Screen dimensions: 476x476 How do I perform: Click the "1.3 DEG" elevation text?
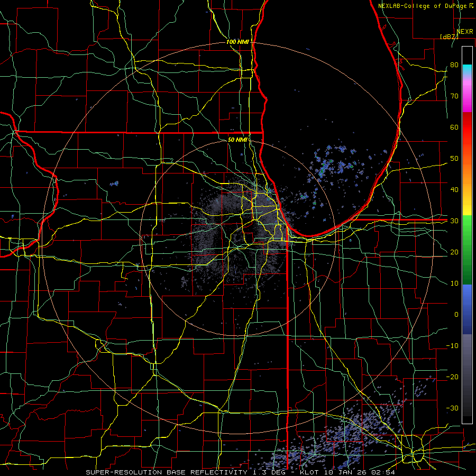click(270, 472)
